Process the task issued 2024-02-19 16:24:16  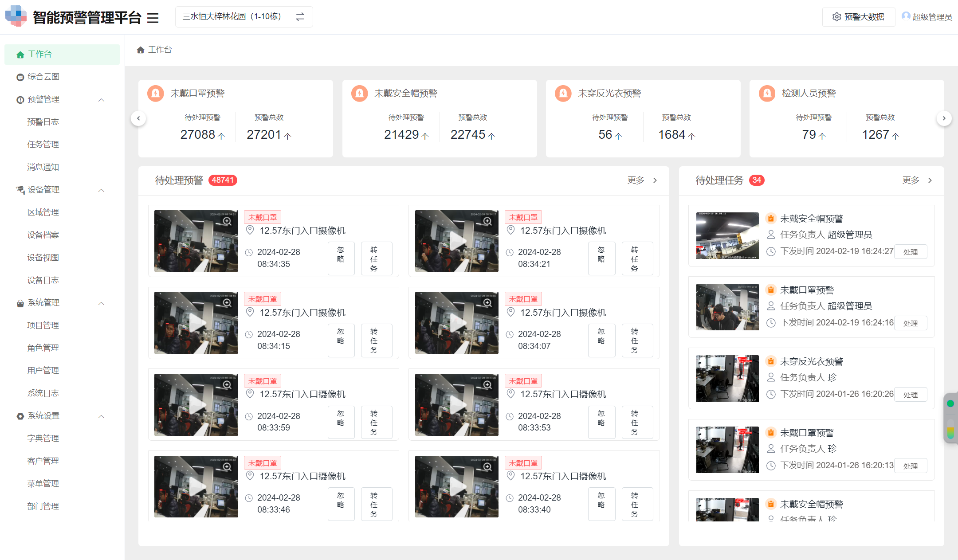911,323
